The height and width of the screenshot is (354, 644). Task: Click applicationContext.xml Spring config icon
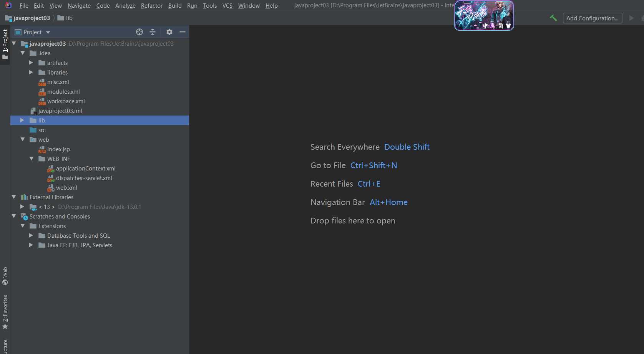51,169
